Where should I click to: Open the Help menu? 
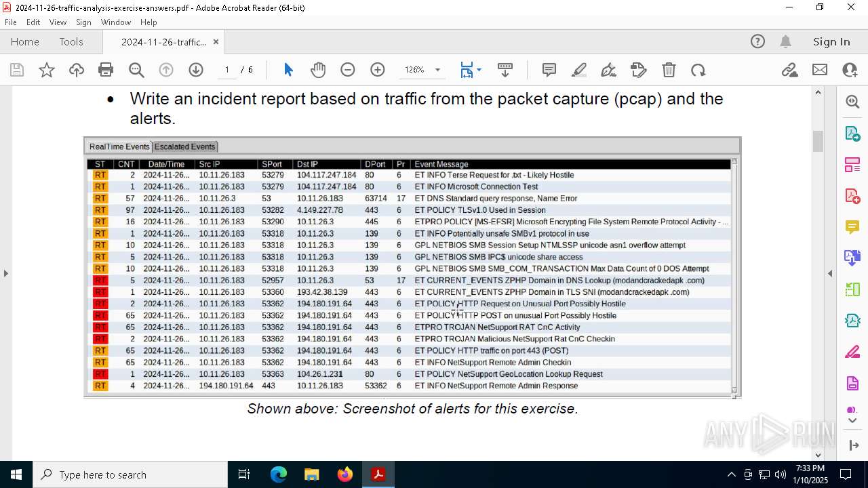(149, 22)
